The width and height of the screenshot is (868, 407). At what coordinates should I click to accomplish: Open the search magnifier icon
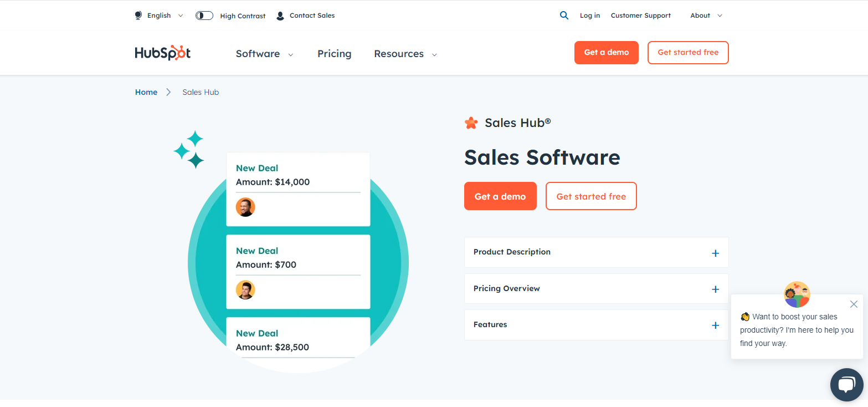coord(564,16)
